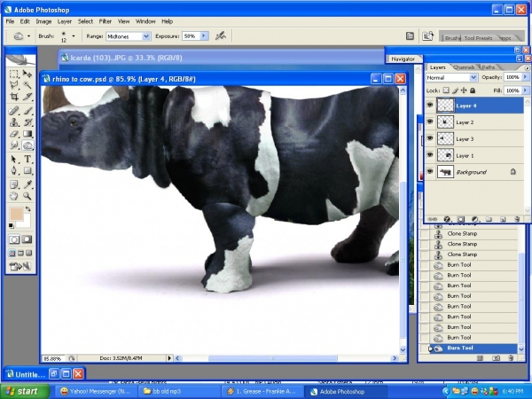The image size is (532, 399).
Task: Select the Crop tool
Action: (x=14, y=97)
